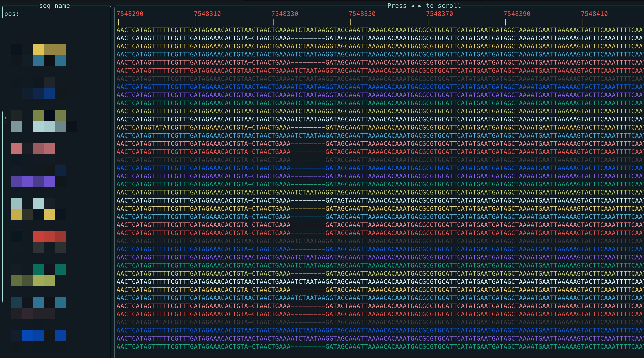Click the red blurred sequence name block

click(49, 236)
